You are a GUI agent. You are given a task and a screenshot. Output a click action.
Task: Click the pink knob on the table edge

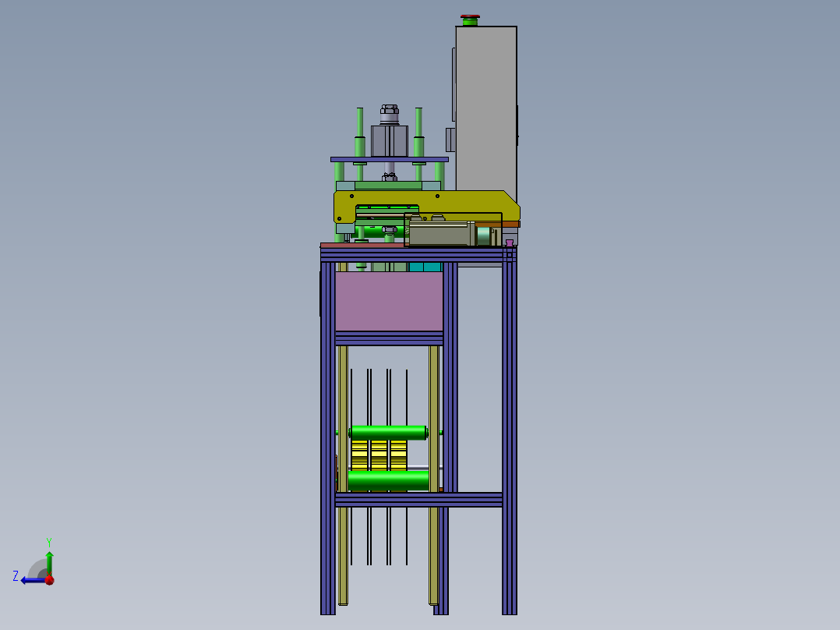(510, 242)
